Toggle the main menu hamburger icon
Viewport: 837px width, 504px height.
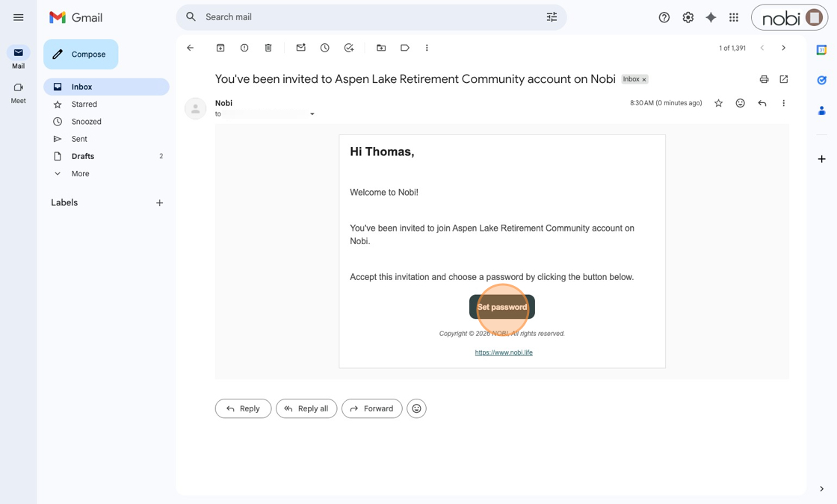point(19,17)
